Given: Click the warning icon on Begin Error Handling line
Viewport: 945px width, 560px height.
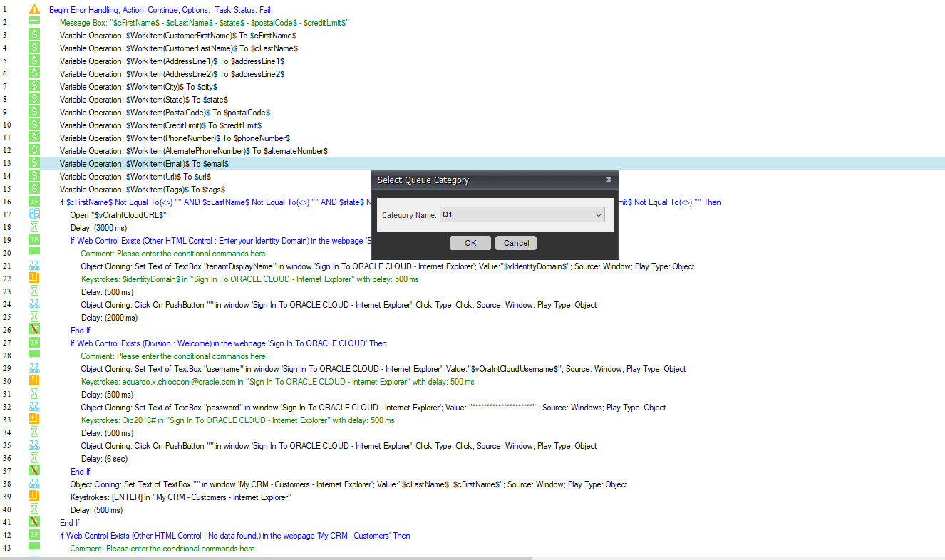Looking at the screenshot, I should click(33, 10).
